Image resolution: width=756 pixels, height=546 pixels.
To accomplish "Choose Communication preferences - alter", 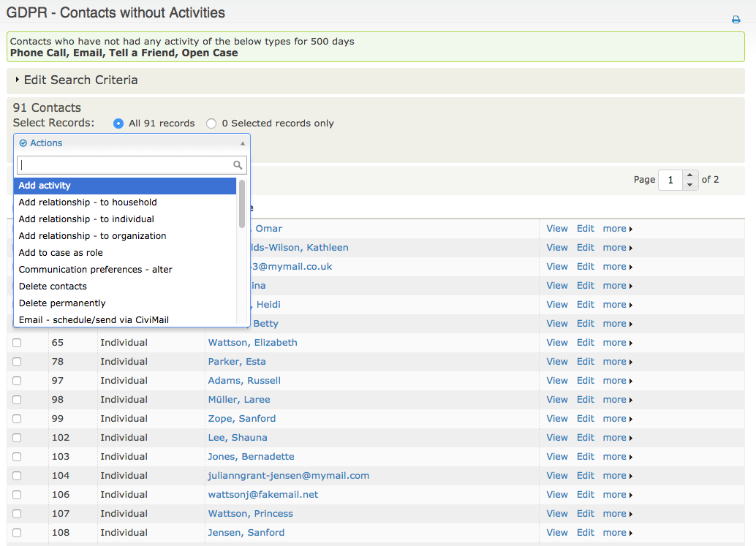I will (x=125, y=270).
